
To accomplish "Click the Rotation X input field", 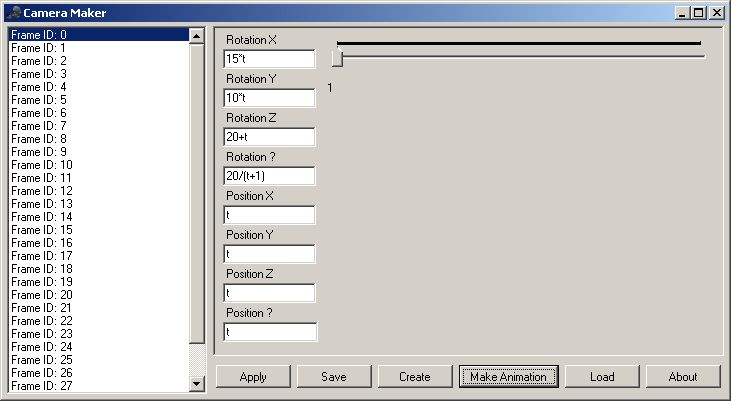I will [269, 59].
